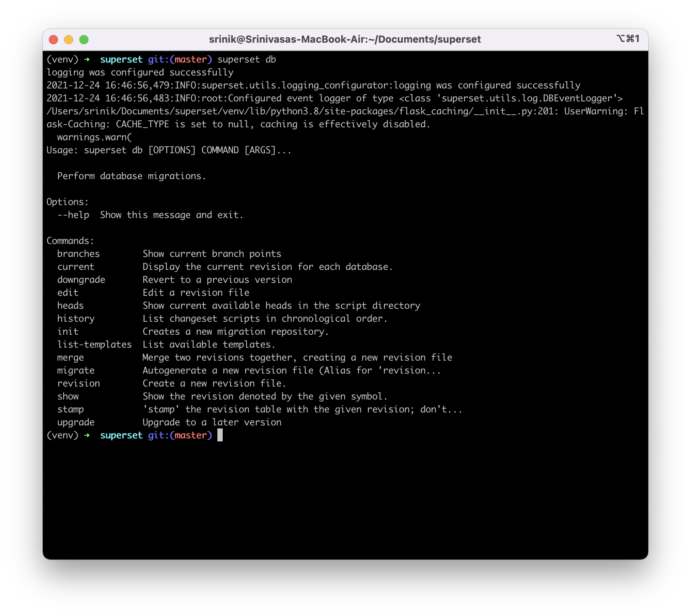This screenshot has width=691, height=616.
Task: Click the 16:46:56,479 log timestamp
Action: [137, 85]
